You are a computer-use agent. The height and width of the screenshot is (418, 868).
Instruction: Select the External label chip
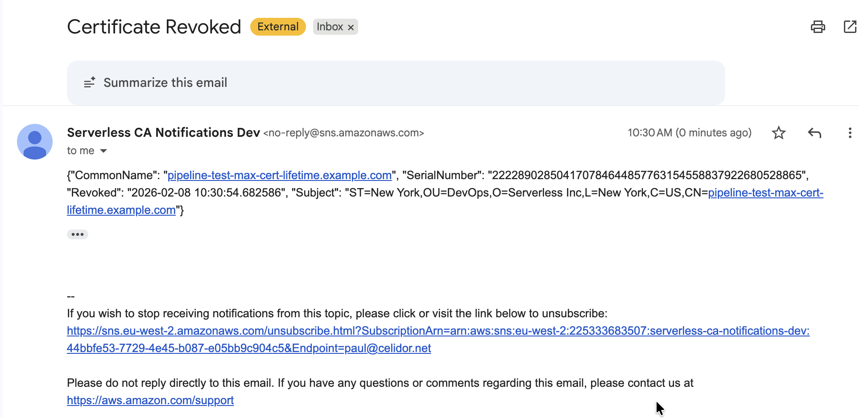pos(277,26)
